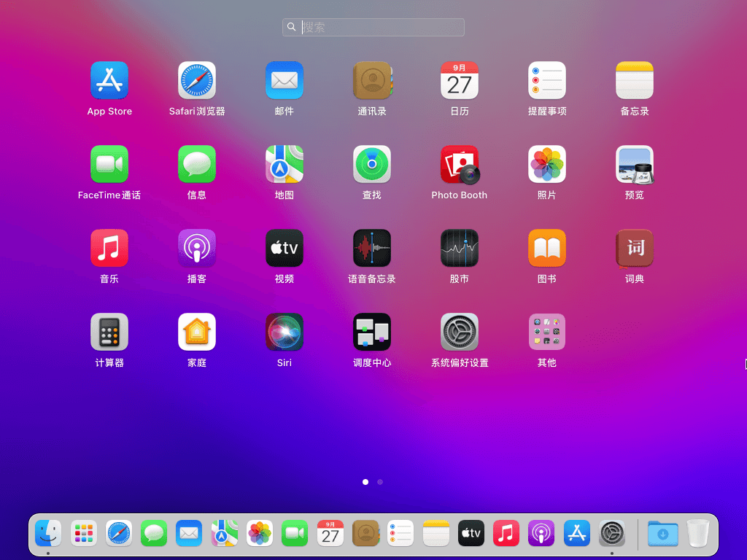
Task: Launch 图书 app
Action: pos(547,248)
